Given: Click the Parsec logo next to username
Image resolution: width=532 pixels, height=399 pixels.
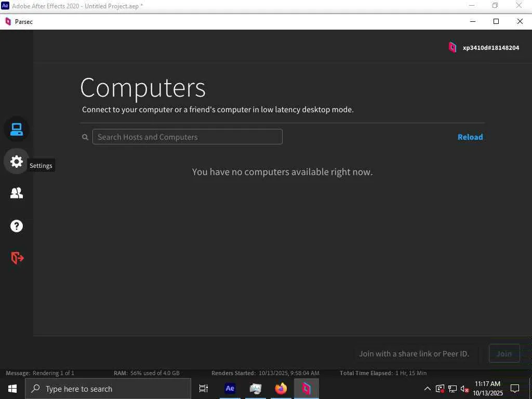Looking at the screenshot, I should point(453,47).
